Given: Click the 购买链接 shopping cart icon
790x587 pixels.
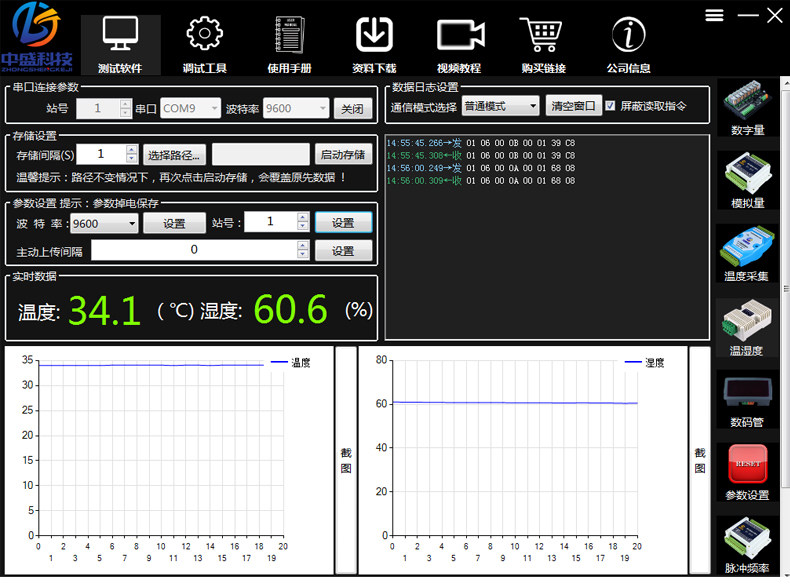Looking at the screenshot, I should (541, 34).
